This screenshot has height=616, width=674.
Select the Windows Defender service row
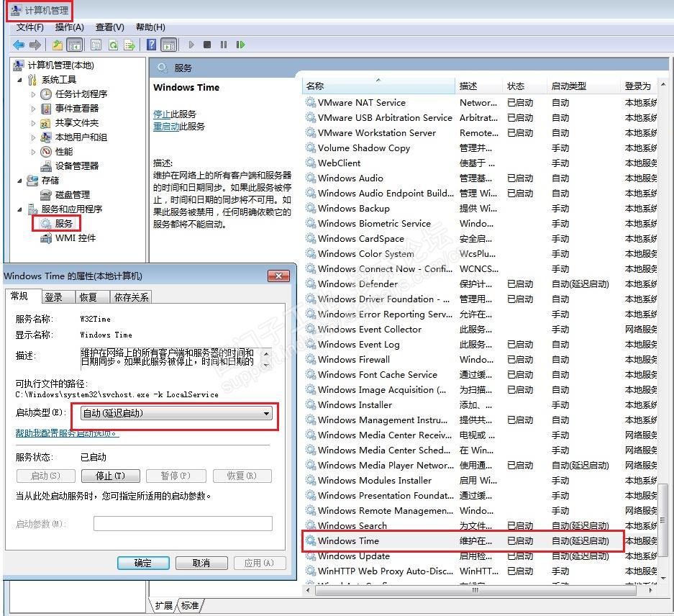(x=481, y=284)
